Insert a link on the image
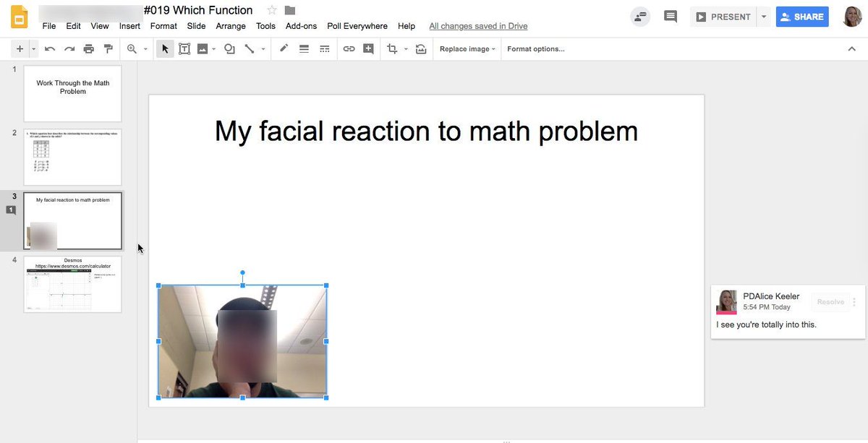 [x=349, y=48]
